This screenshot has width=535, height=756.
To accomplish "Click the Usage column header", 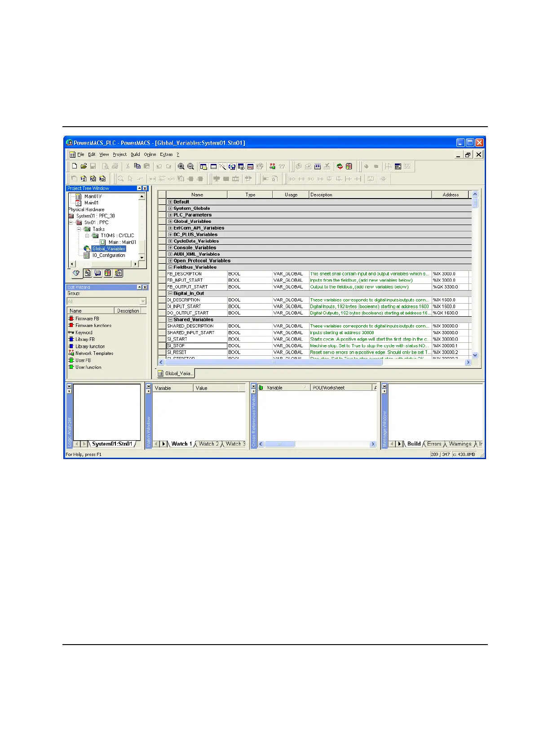I will click(291, 195).
